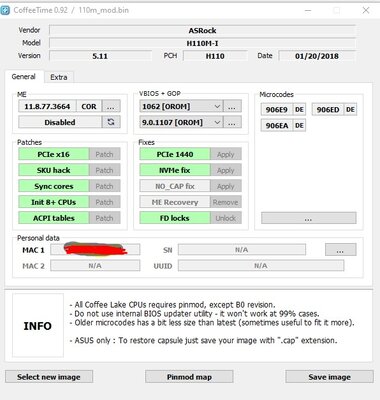Open the 1062 [OROM] VBIOS dropdown

click(181, 107)
